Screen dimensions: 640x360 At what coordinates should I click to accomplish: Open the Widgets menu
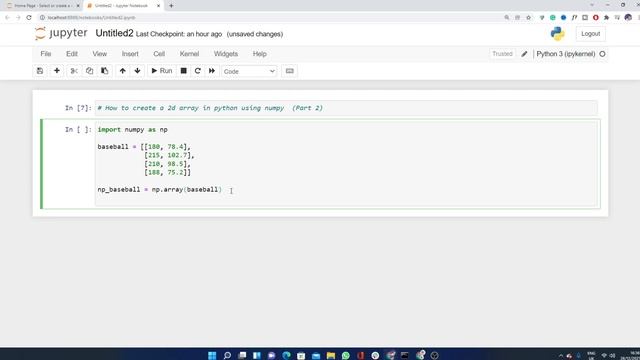click(226, 54)
